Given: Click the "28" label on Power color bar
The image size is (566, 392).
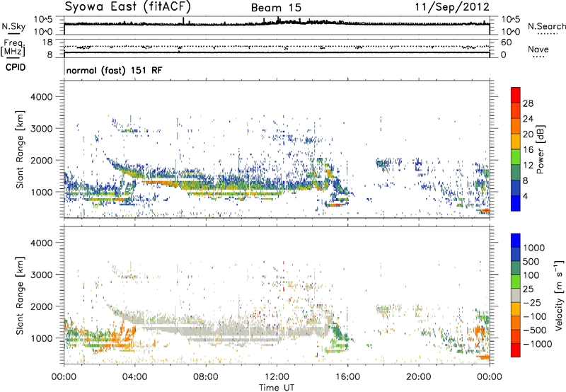Looking at the screenshot, I should pyautogui.click(x=528, y=103).
